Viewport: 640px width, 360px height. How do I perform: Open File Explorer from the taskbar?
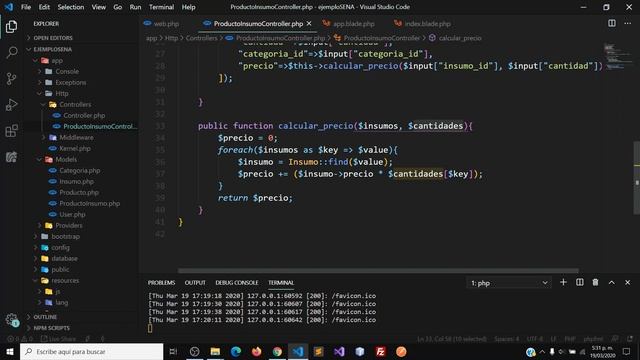[x=215, y=351]
